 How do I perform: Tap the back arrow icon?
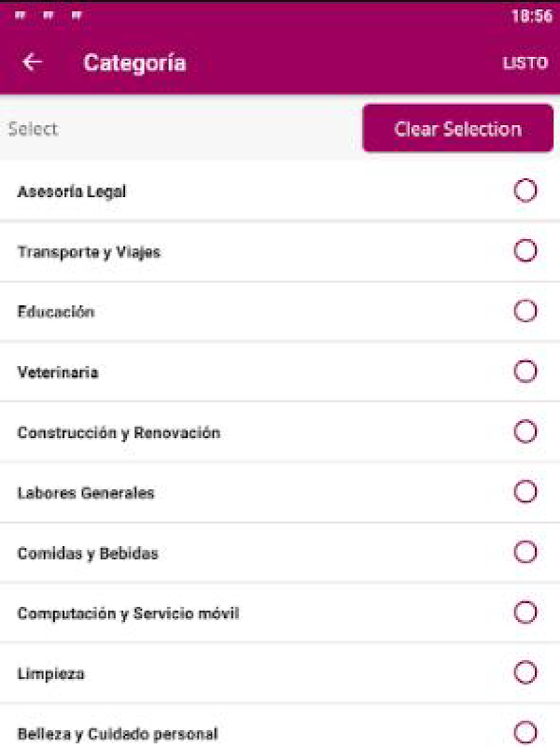point(33,63)
